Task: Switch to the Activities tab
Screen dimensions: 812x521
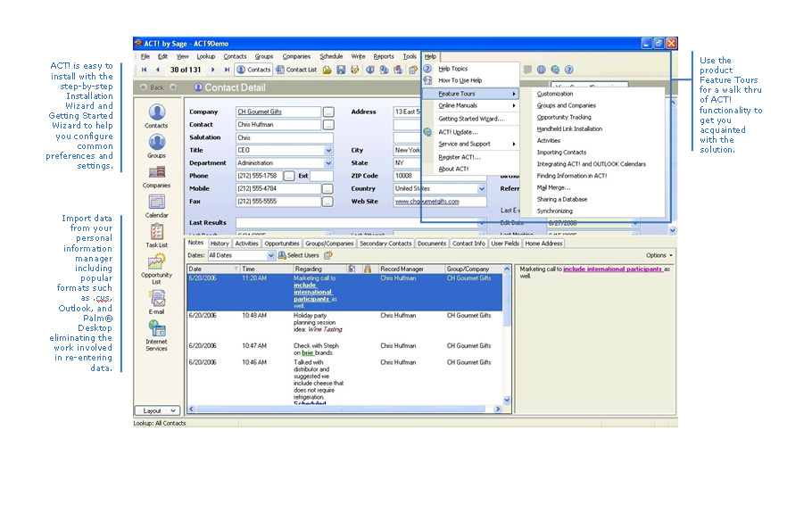Action: (246, 244)
